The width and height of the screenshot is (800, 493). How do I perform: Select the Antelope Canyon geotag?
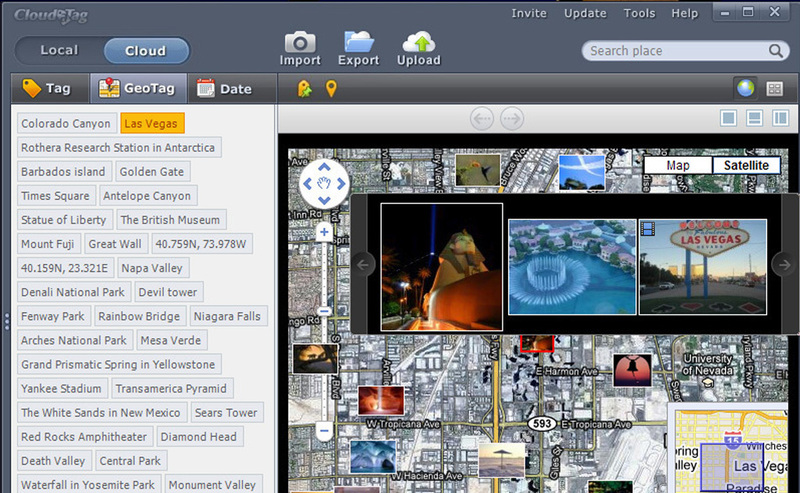point(147,195)
